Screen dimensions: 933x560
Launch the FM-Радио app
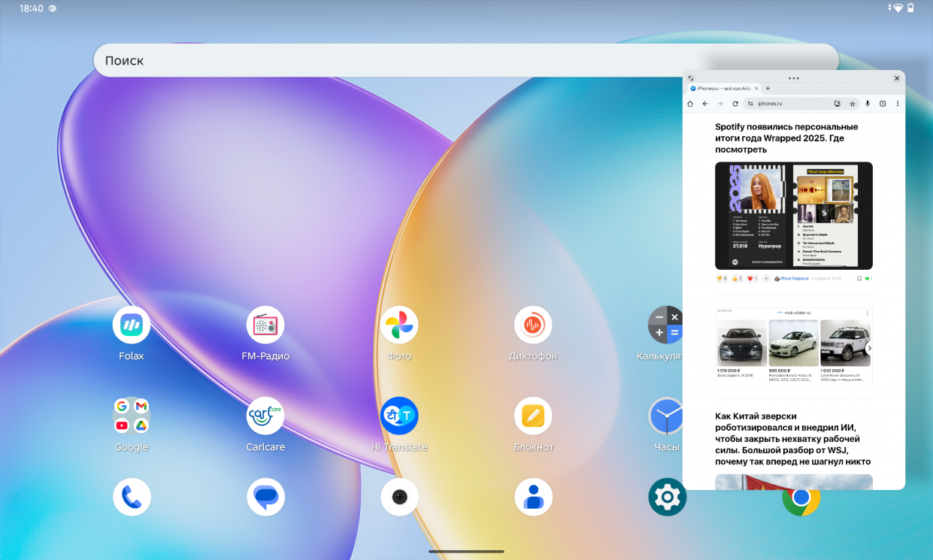(x=265, y=325)
